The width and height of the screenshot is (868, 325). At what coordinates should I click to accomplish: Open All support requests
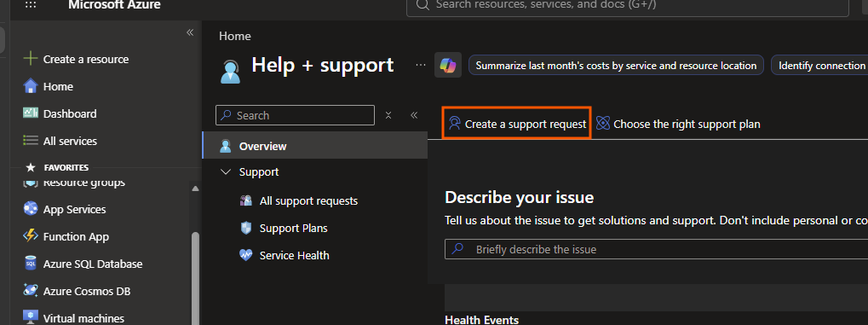tap(308, 200)
